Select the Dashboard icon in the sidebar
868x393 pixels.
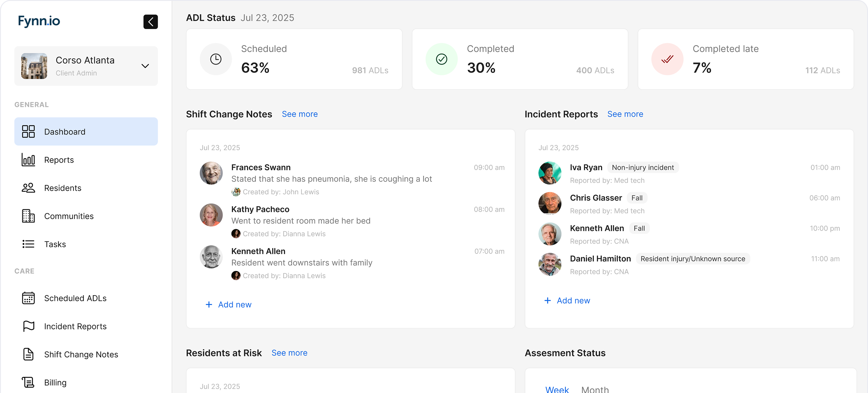28,132
